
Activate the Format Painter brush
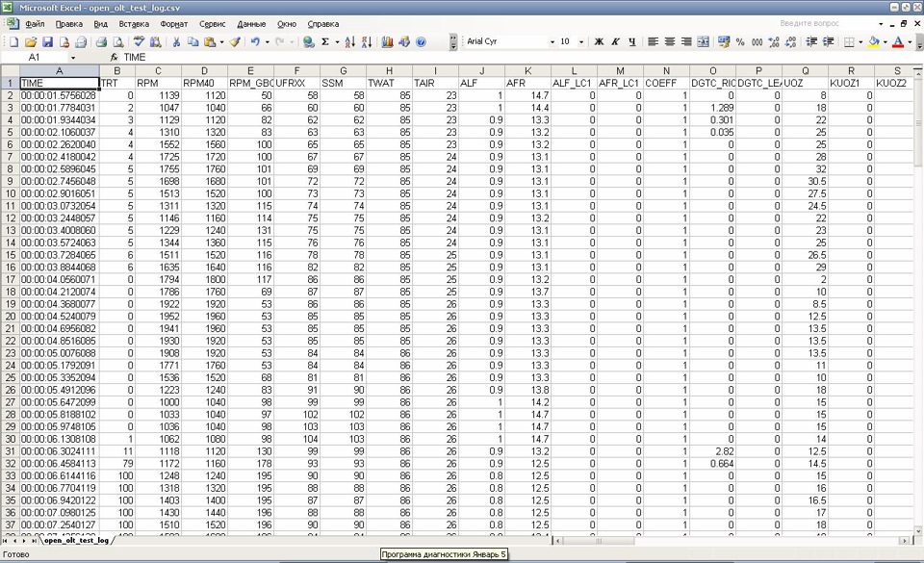coord(235,41)
